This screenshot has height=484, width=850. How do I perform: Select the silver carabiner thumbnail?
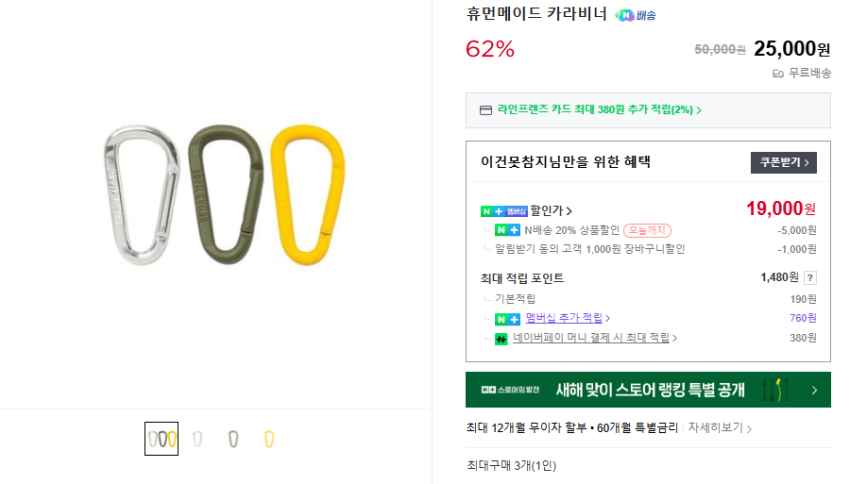(x=197, y=438)
